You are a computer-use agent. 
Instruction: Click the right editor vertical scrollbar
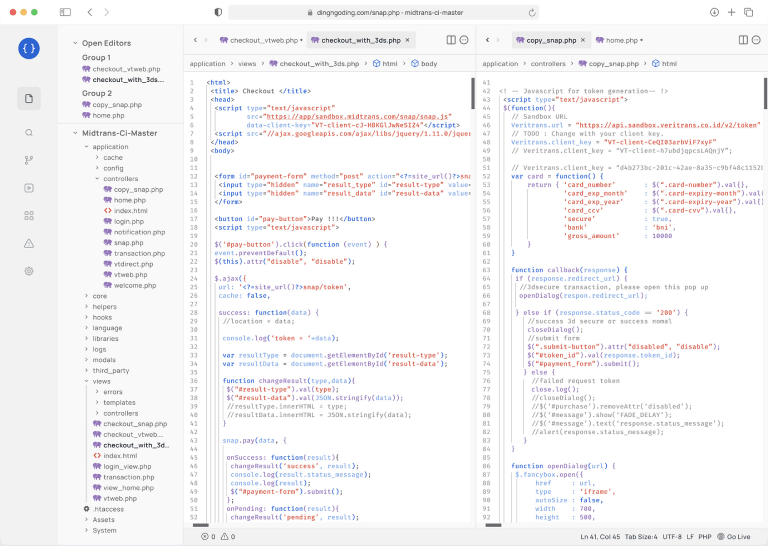point(766,93)
